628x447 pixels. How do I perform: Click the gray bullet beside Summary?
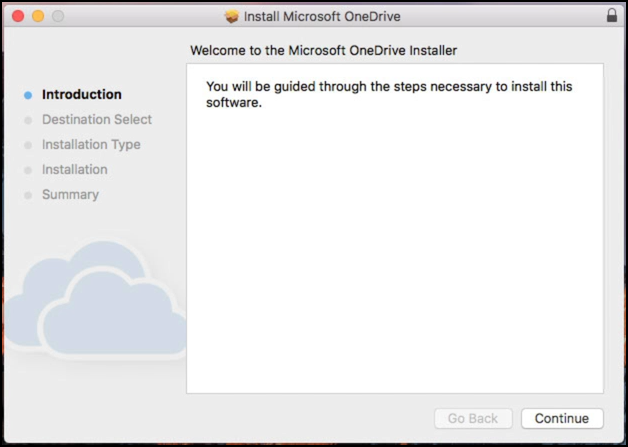click(28, 195)
